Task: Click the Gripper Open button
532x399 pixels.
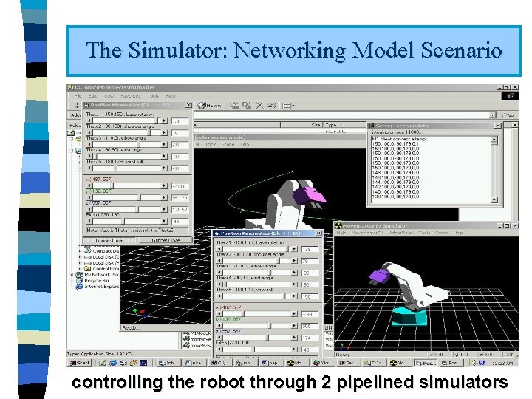Action: click(x=109, y=240)
